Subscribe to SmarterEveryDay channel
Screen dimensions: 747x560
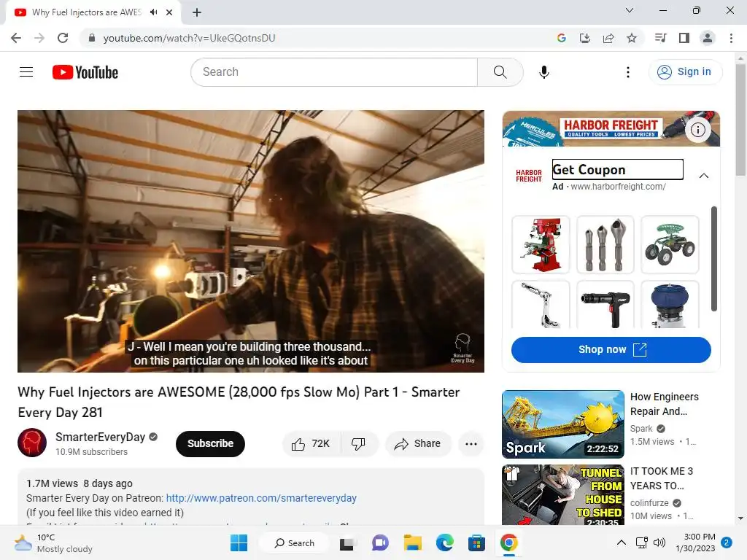click(210, 444)
